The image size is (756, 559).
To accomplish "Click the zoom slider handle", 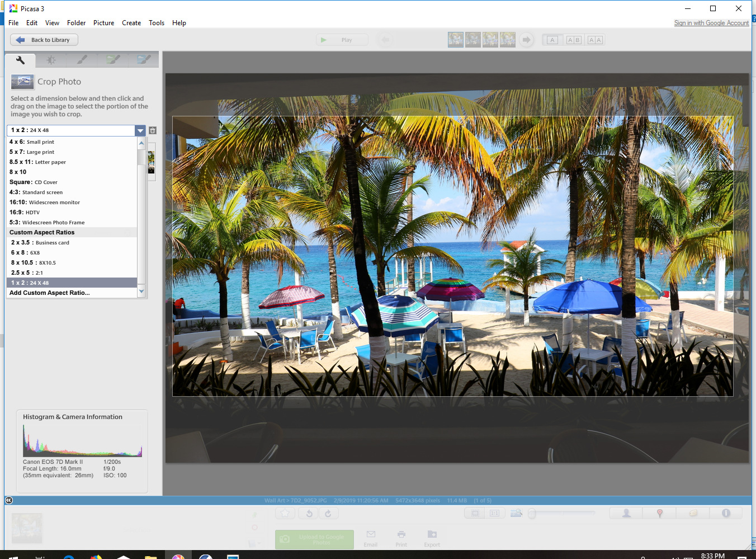I will pos(532,513).
